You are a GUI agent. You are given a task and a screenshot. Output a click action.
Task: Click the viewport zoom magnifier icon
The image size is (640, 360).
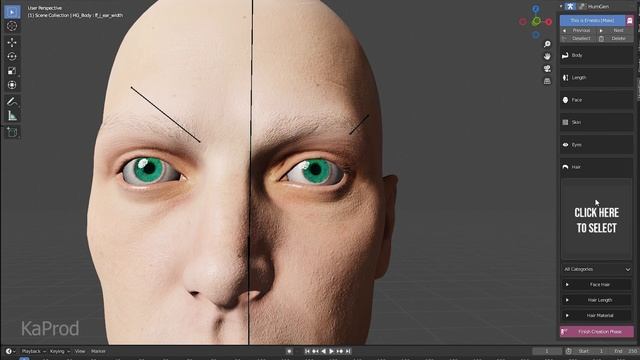(547, 44)
